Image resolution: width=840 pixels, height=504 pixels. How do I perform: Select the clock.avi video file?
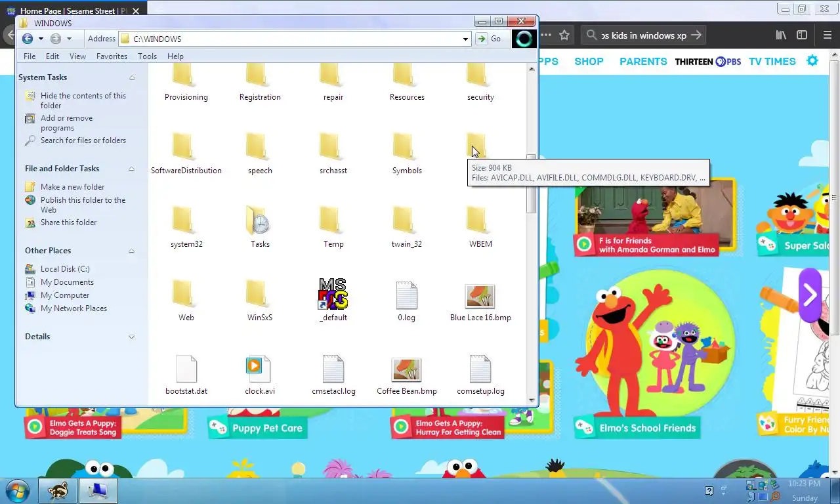[260, 375]
